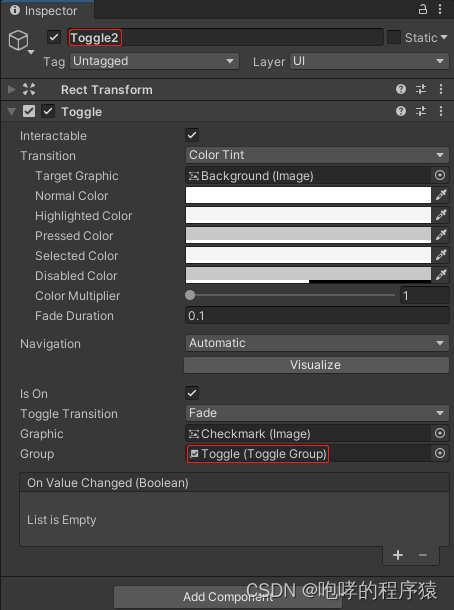Open the Pressed Color swatch
Screen dimensions: 454x610
[x=308, y=235]
